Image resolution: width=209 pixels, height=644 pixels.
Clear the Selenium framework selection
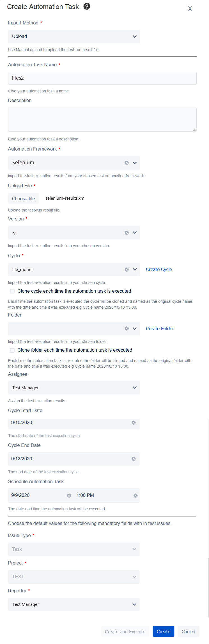(x=127, y=163)
